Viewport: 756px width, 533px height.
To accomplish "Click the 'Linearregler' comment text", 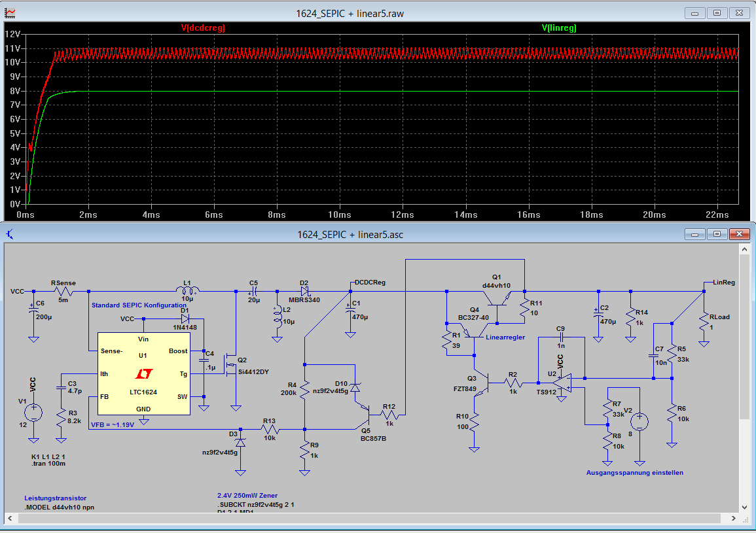I will 505,337.
